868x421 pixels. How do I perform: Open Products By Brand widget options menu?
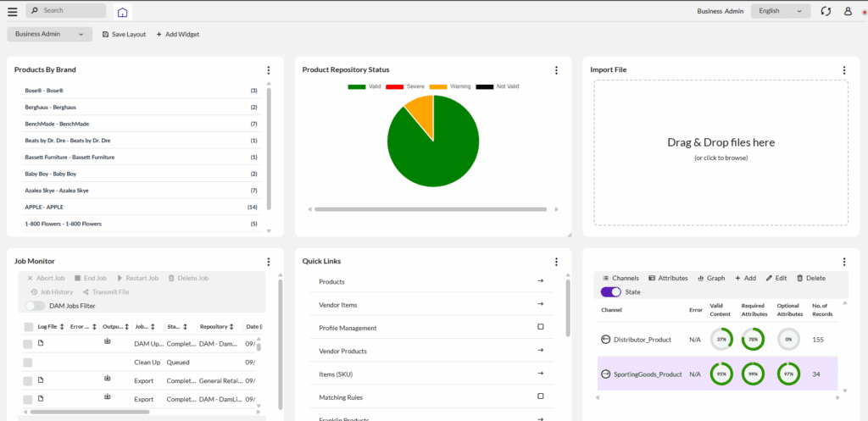pos(269,70)
